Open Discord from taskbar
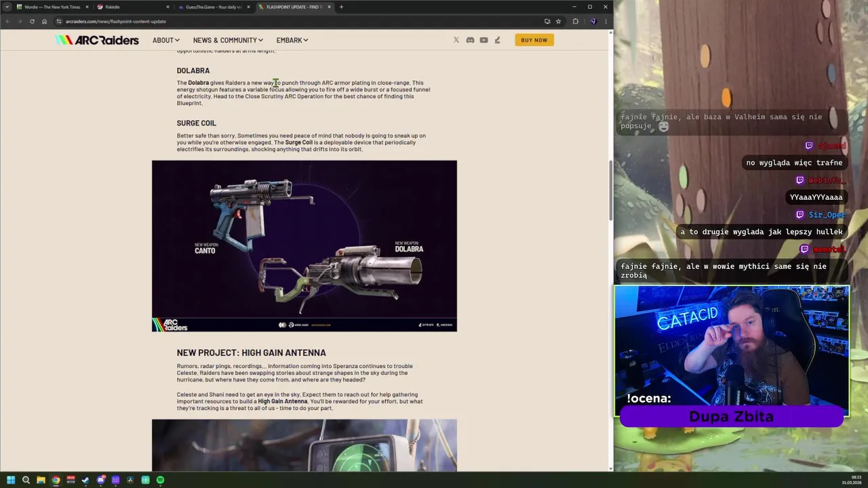The image size is (868, 488). pos(100,480)
